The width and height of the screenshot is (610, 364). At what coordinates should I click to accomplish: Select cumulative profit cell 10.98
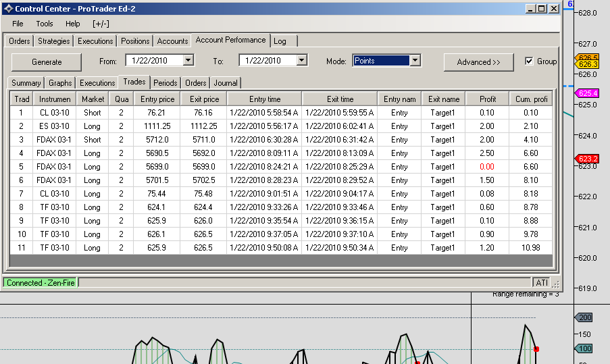tap(531, 248)
